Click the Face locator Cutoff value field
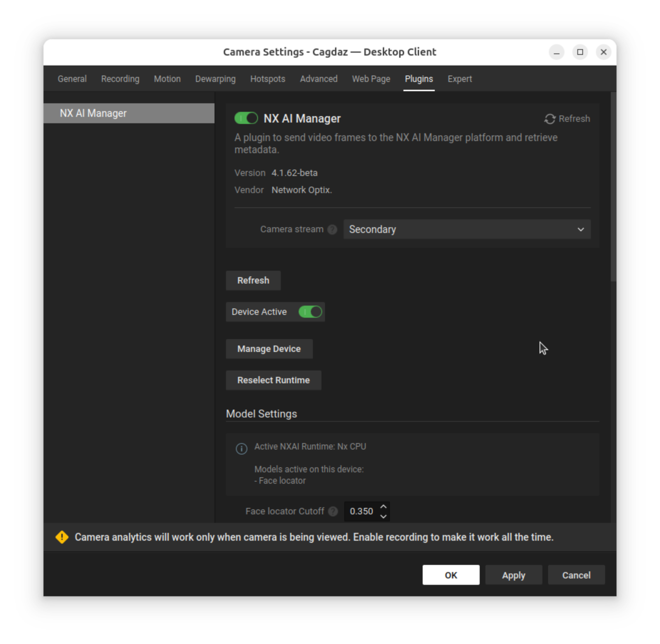The height and width of the screenshot is (644, 660). (361, 511)
